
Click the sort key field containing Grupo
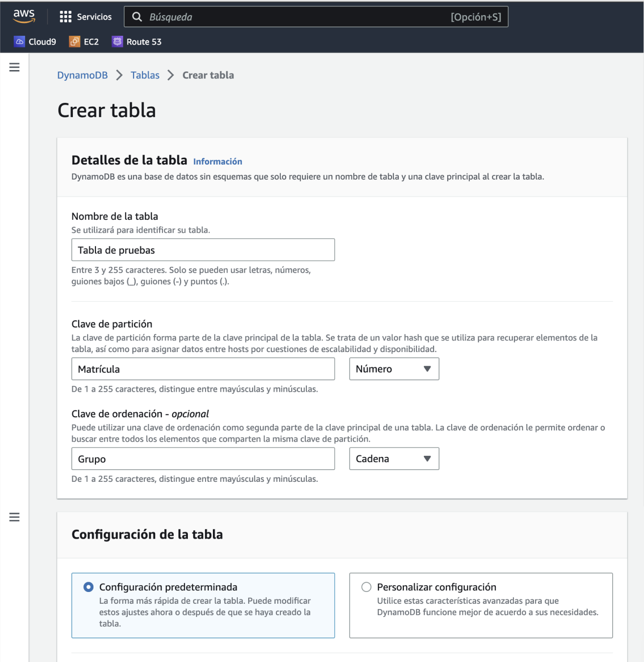click(x=203, y=459)
